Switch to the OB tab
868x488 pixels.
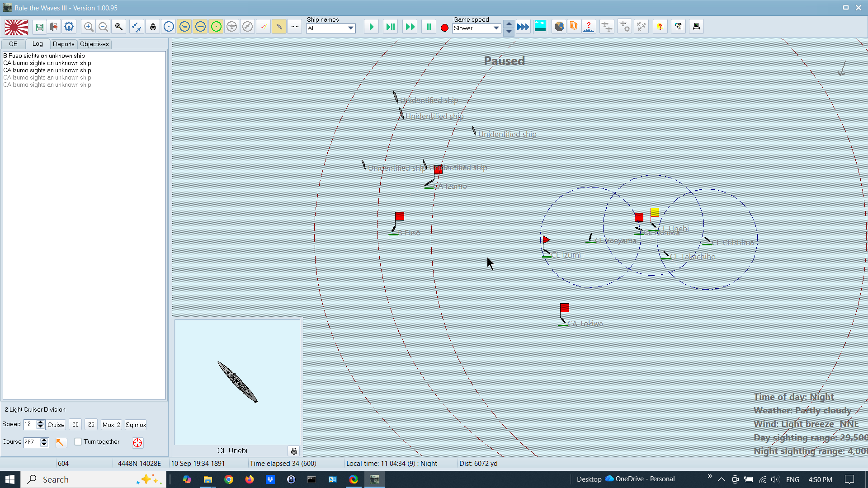click(13, 44)
